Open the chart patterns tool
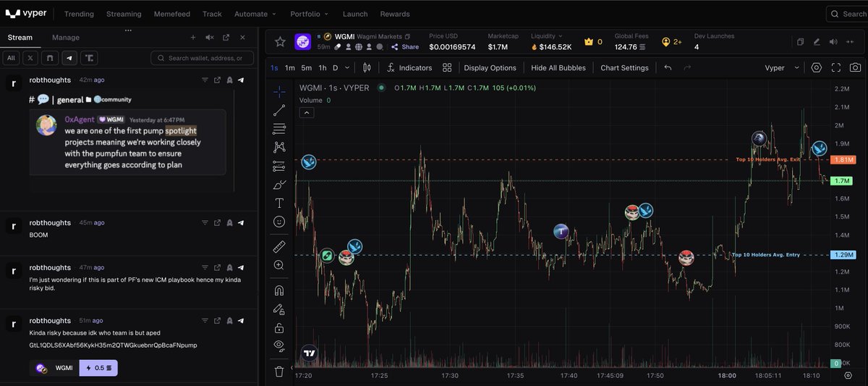Screen dimensions: 868x386 click(x=279, y=147)
